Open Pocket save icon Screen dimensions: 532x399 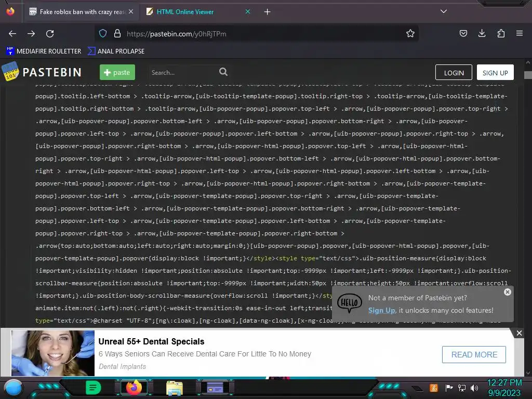pos(463,33)
